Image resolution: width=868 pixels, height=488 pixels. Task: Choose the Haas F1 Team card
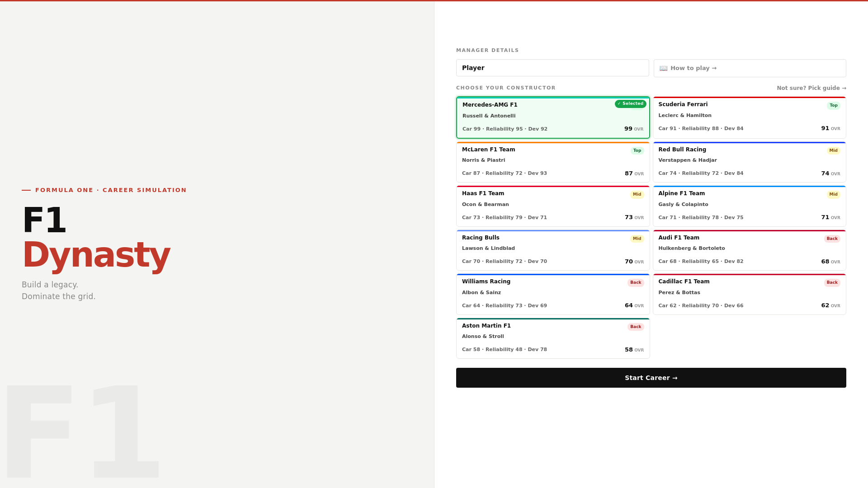[553, 206]
